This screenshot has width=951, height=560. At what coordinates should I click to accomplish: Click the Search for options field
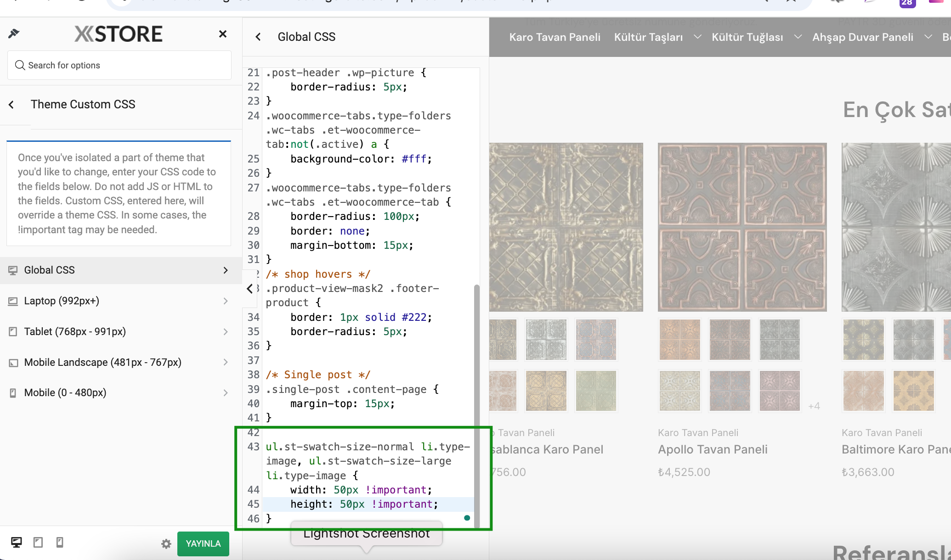coord(119,65)
